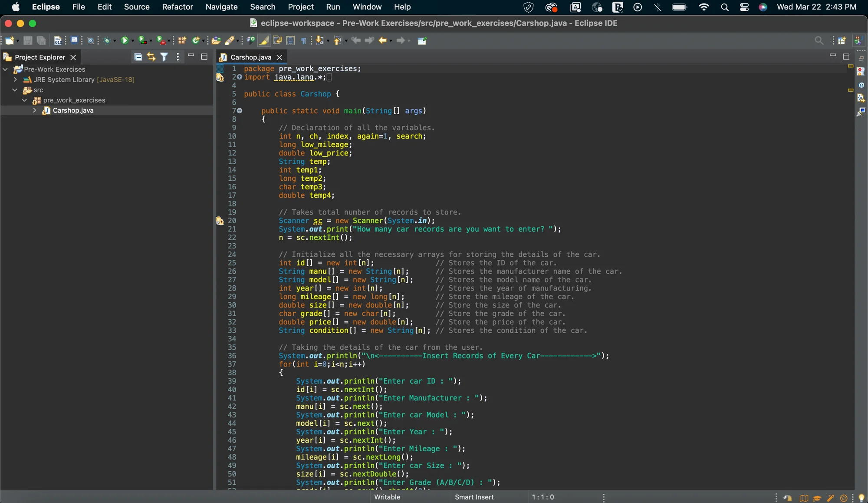Click the Back navigation yellow arrow
This screenshot has width=868, height=503.
point(382,40)
